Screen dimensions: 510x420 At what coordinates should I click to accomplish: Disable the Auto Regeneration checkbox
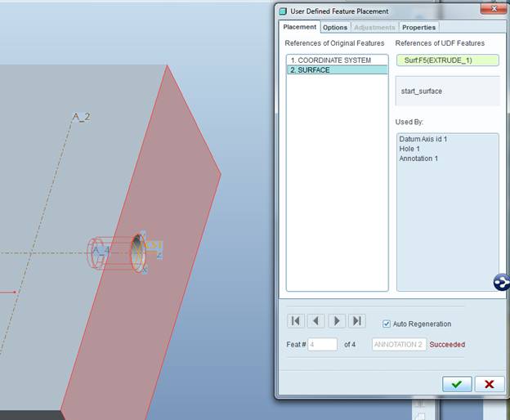click(387, 324)
